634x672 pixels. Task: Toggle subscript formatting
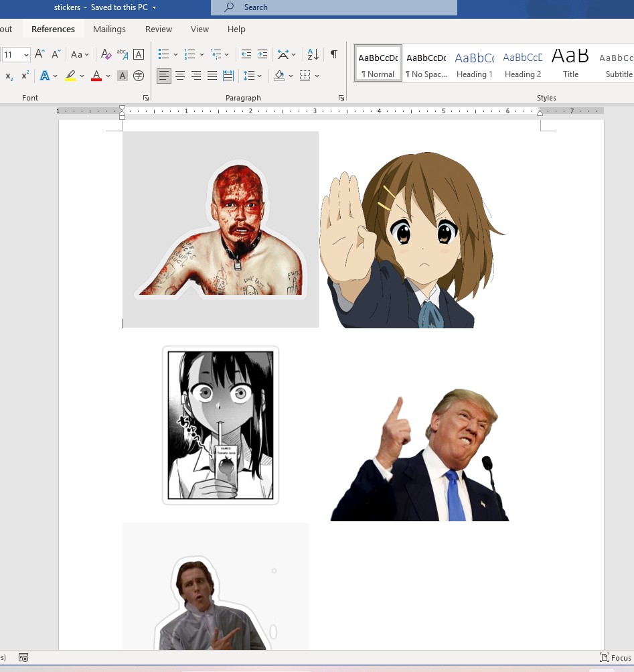pos(9,76)
